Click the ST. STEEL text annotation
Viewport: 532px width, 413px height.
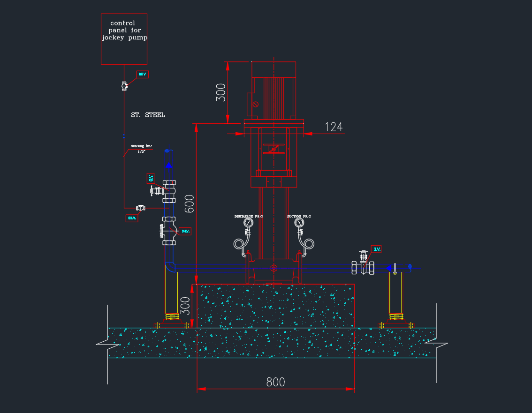pyautogui.click(x=148, y=115)
